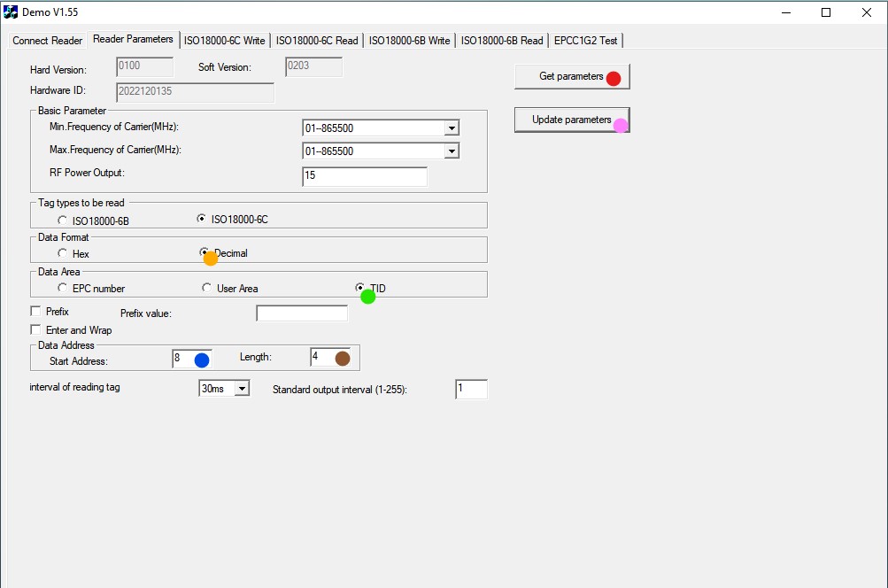Viewport: 888px width, 588px height.
Task: Click the Min.Frequency value 01--865500
Action: 329,128
